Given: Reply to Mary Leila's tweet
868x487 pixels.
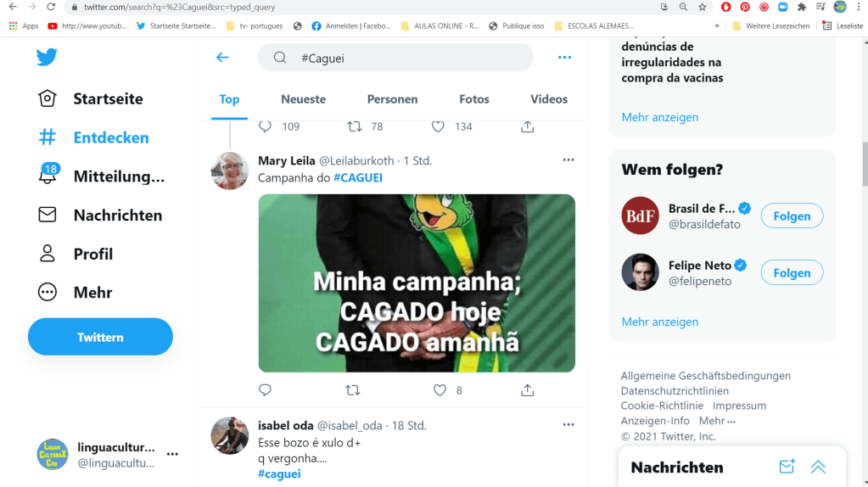Looking at the screenshot, I should click(x=266, y=390).
